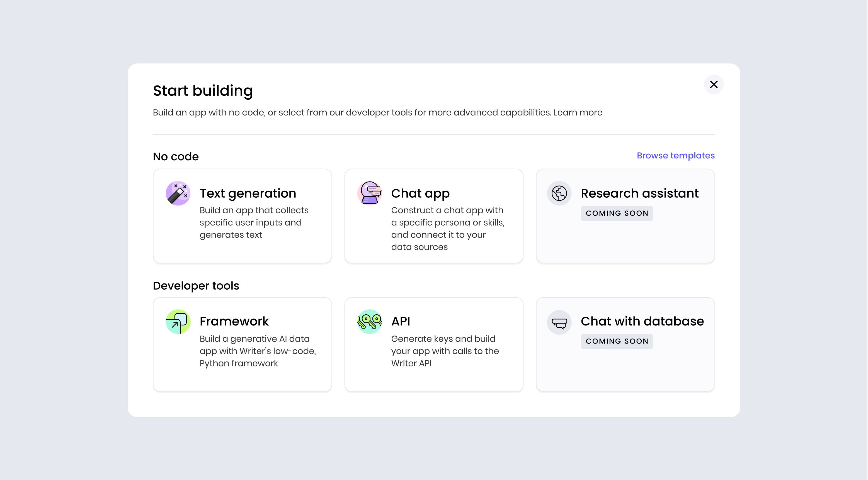Open the Browse templates link
Screen dimensions: 868x480
click(x=675, y=156)
